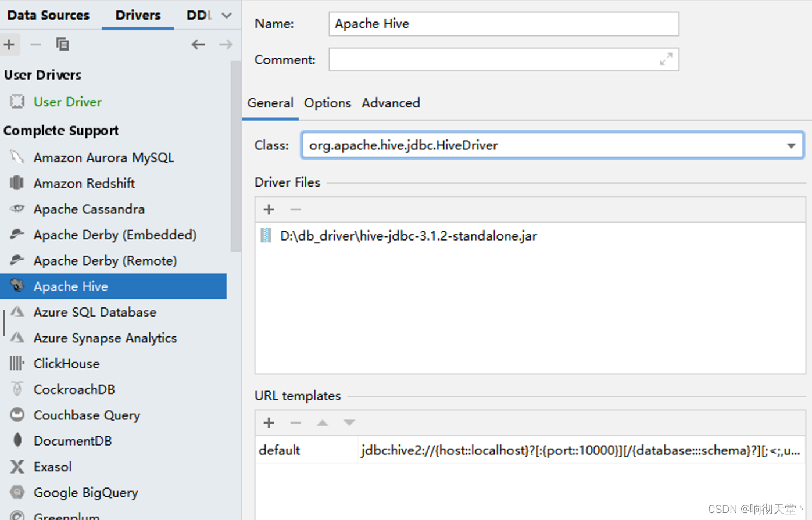
Task: Select the jdbc:hive2 URL template value
Action: [581, 450]
